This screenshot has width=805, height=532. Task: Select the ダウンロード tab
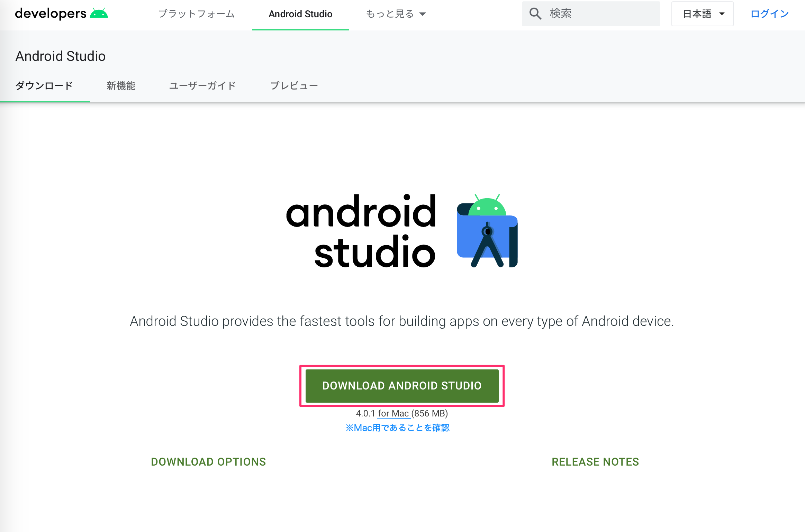pyautogui.click(x=45, y=86)
